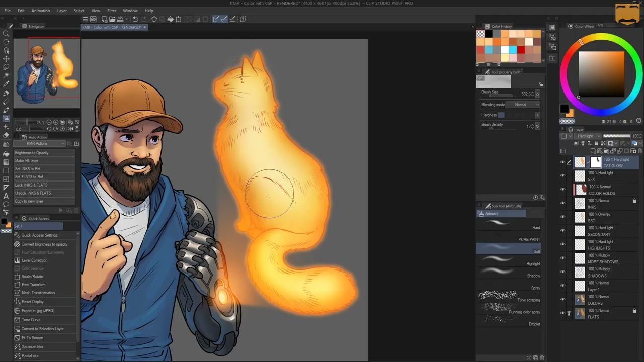Toggle visibility of the COLOR HOLDS layer
This screenshot has height=362, width=644.
tap(562, 189)
